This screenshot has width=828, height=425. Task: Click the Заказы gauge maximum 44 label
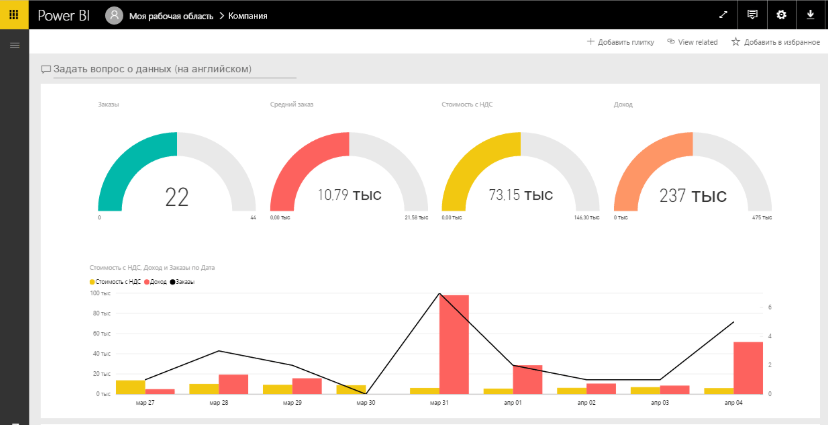[x=253, y=218]
